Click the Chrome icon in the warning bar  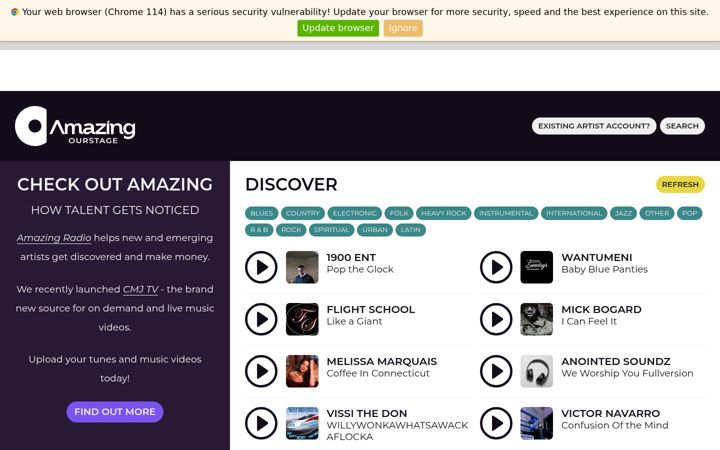click(x=15, y=12)
